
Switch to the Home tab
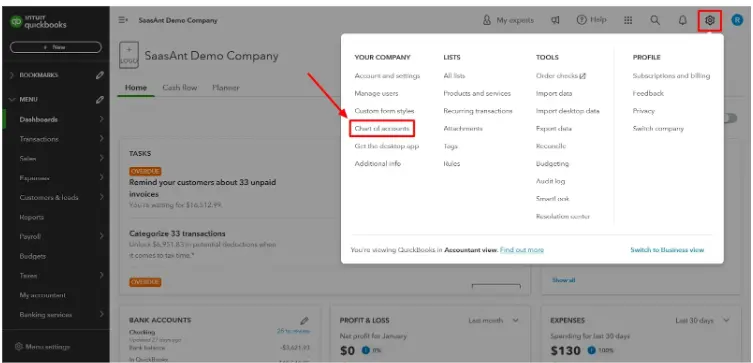[x=136, y=88]
